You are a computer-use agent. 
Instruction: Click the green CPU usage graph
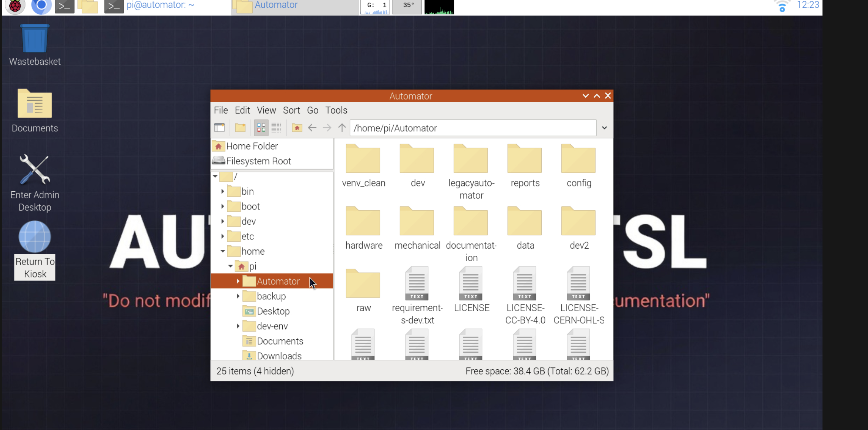pos(439,6)
